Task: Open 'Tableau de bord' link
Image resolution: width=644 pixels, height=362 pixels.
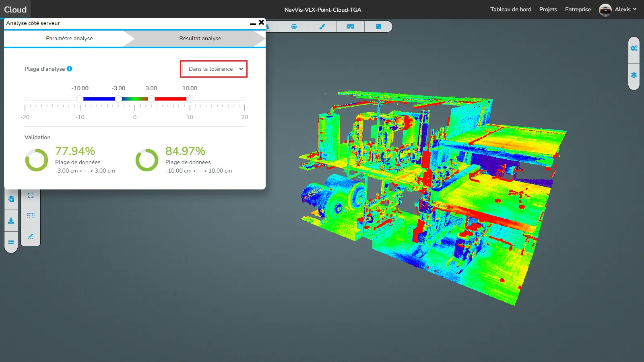Action: pyautogui.click(x=510, y=9)
